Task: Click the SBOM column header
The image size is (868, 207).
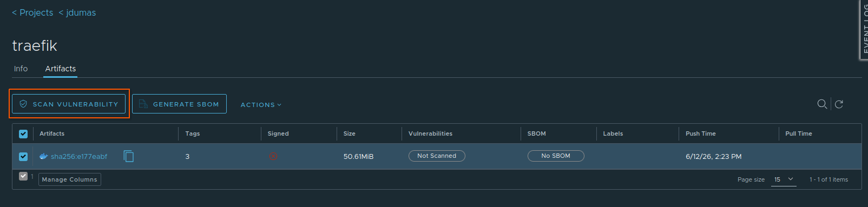Action: pyautogui.click(x=537, y=133)
